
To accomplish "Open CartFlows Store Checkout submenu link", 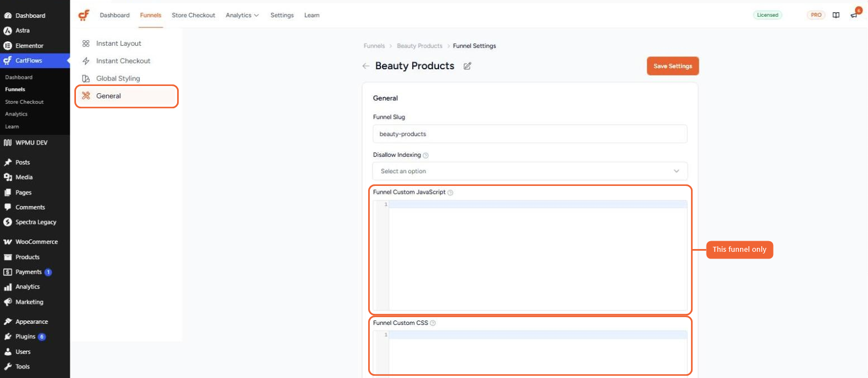I will [24, 102].
